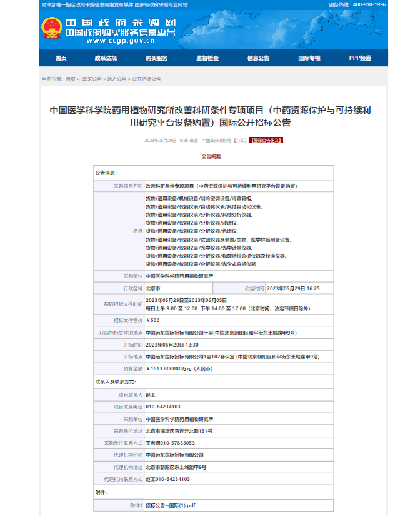Go to 首页 in the breadcrumb
This screenshot has height=516, width=420.
71,79
